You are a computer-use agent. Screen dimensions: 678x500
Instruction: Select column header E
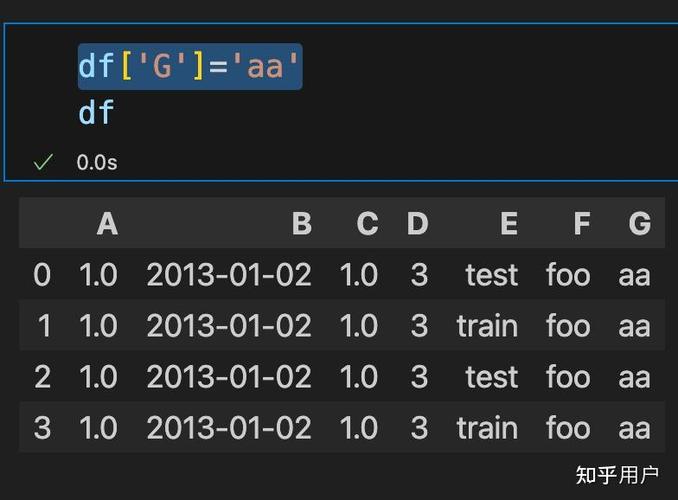tap(508, 224)
